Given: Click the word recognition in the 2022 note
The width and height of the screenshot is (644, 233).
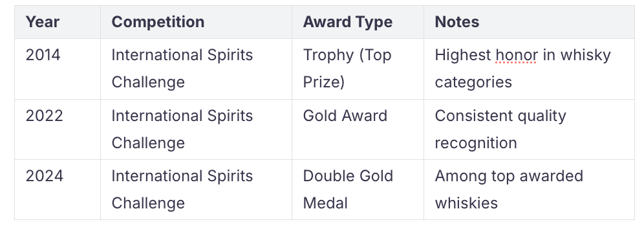Looking at the screenshot, I should [x=476, y=143].
